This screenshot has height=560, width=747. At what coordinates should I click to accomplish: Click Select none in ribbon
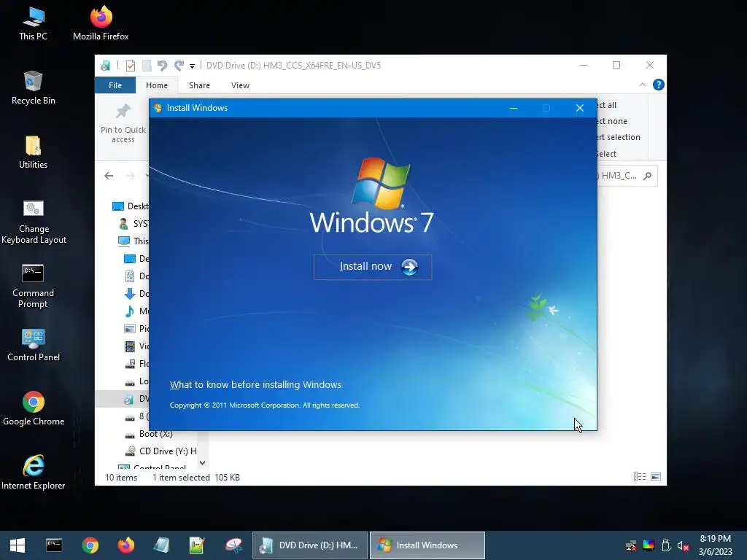[612, 121]
